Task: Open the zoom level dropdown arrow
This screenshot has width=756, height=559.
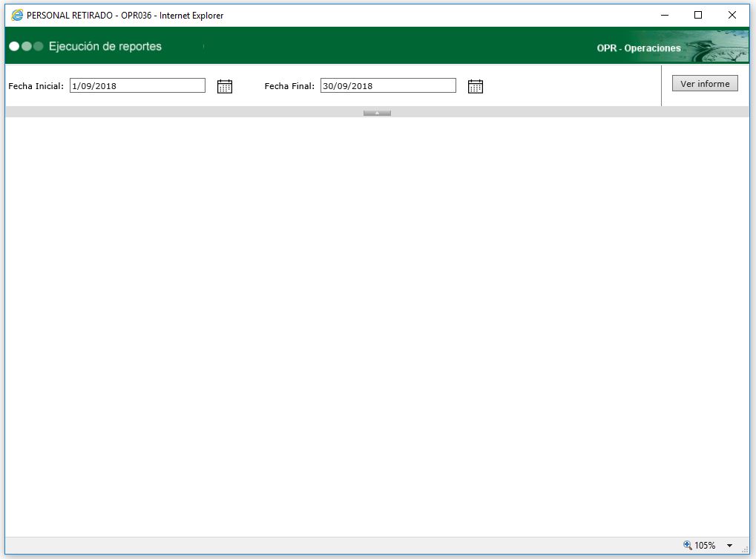Action: 729,546
